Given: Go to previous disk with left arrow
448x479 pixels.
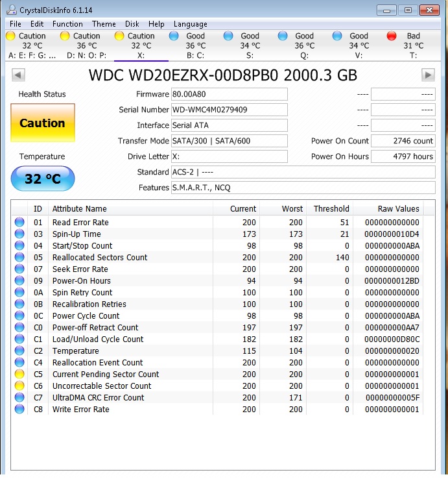Looking at the screenshot, I should click(x=18, y=75).
